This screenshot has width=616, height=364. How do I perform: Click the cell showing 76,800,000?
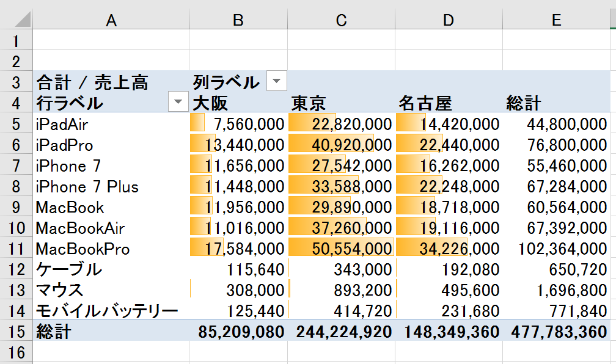(556, 144)
